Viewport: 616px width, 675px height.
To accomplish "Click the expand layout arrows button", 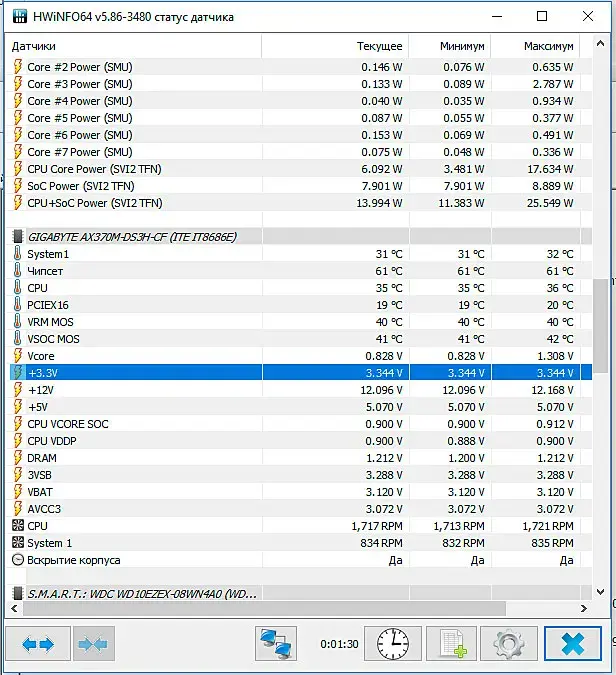I will click(38, 644).
